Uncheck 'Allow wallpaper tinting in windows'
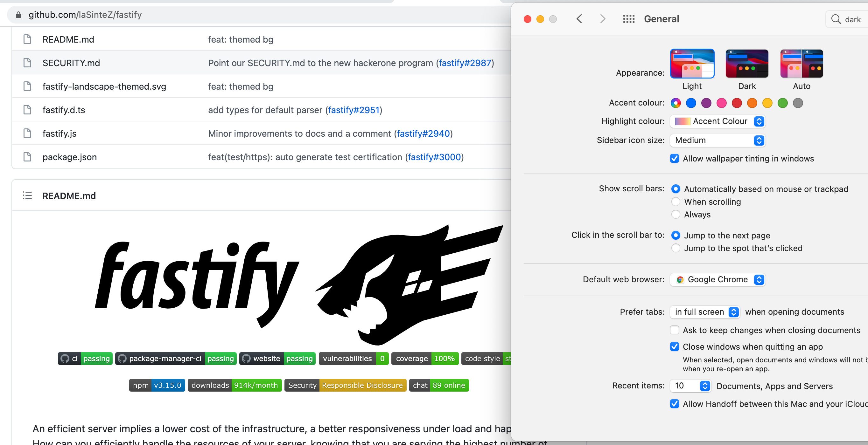The height and width of the screenshot is (445, 868). 674,159
